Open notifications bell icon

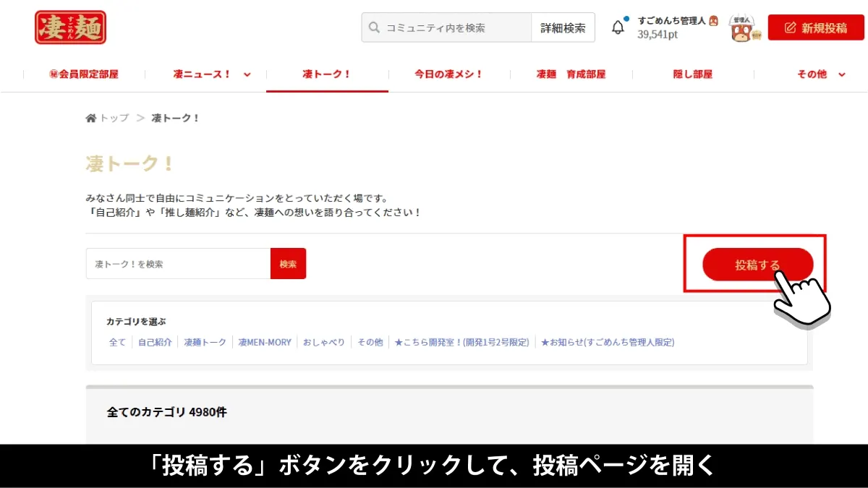tap(618, 27)
